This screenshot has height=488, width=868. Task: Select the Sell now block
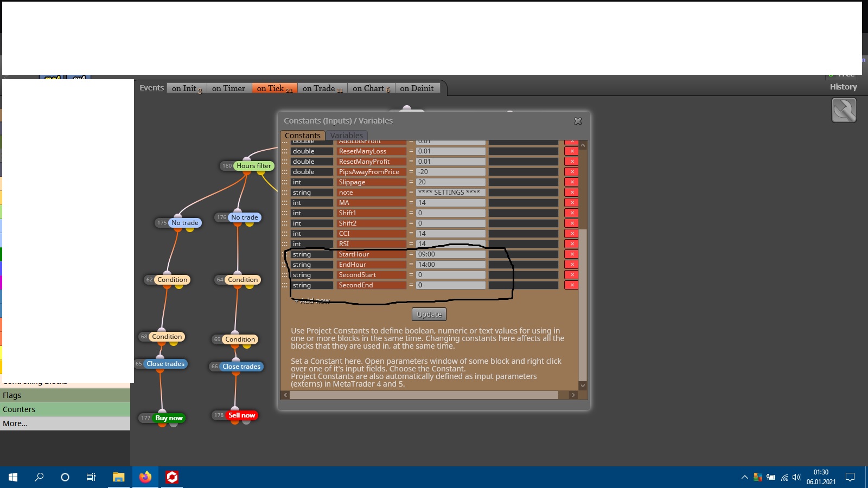point(241,415)
